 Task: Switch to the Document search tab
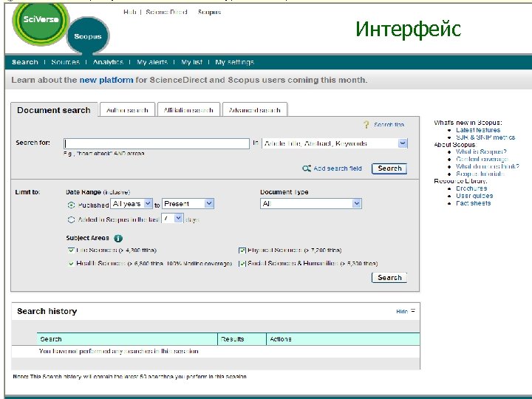point(54,110)
